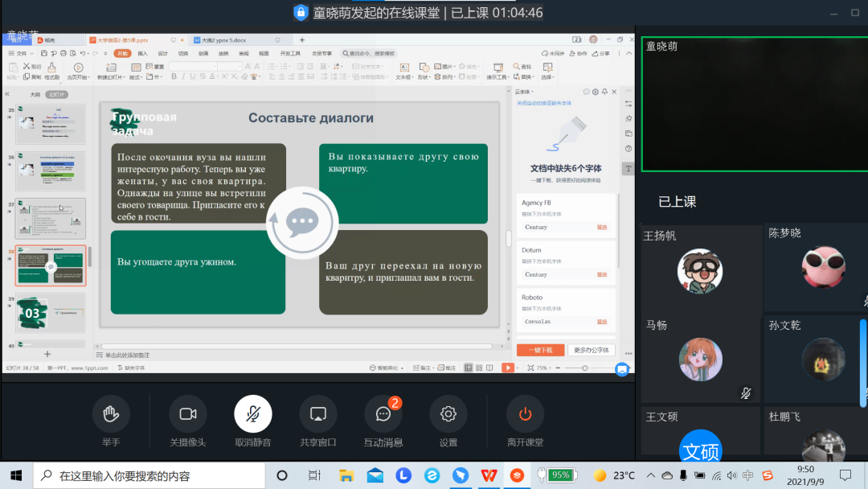Image resolution: width=868 pixels, height=489 pixels.
Task: Toggle Underline formatting in ribbon
Action: coord(193,76)
